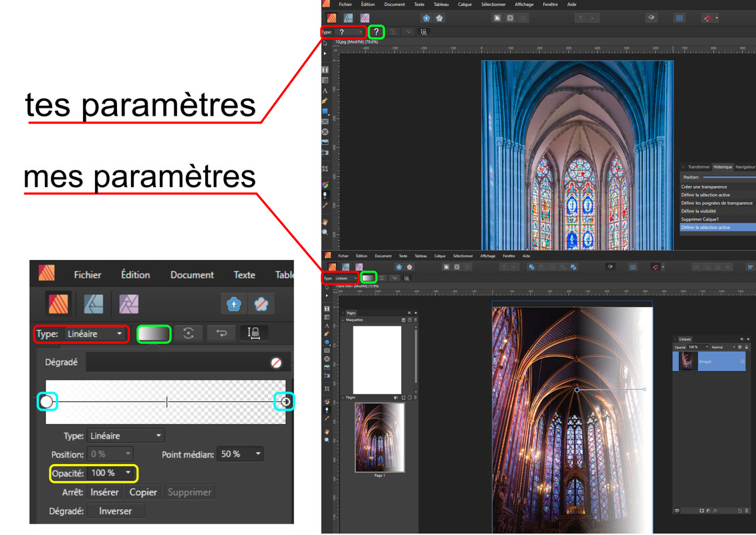The height and width of the screenshot is (535, 756).
Task: Delete master page with Maquettes trash icon
Action: point(415,320)
